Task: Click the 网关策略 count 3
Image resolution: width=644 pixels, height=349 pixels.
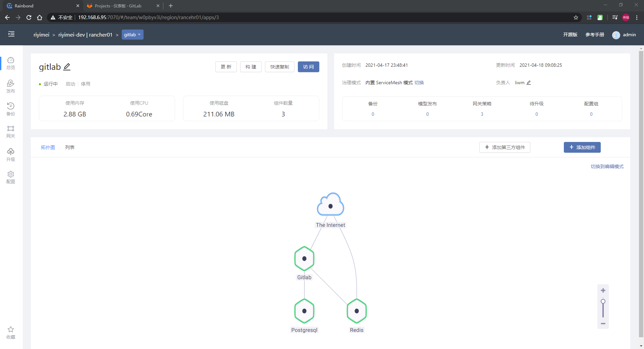Action: [482, 114]
